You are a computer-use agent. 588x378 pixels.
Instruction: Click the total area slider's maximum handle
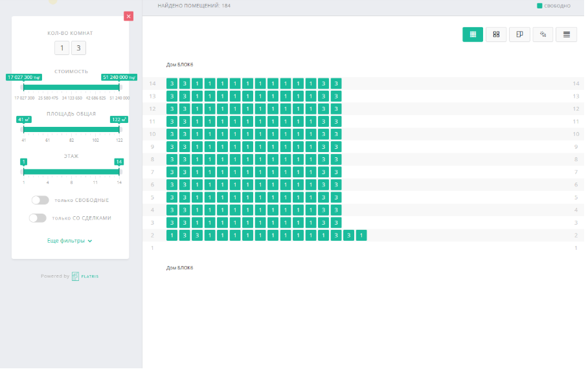click(x=119, y=129)
